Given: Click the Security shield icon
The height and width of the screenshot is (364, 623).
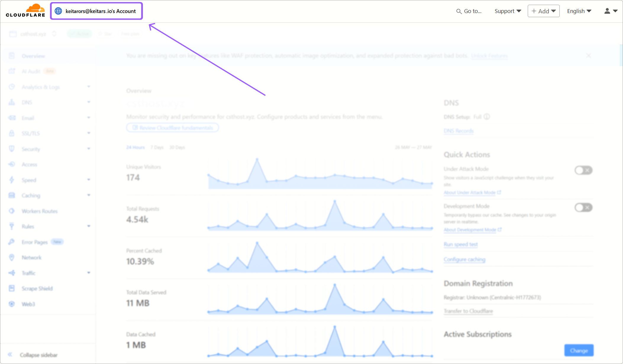Looking at the screenshot, I should click(x=12, y=149).
